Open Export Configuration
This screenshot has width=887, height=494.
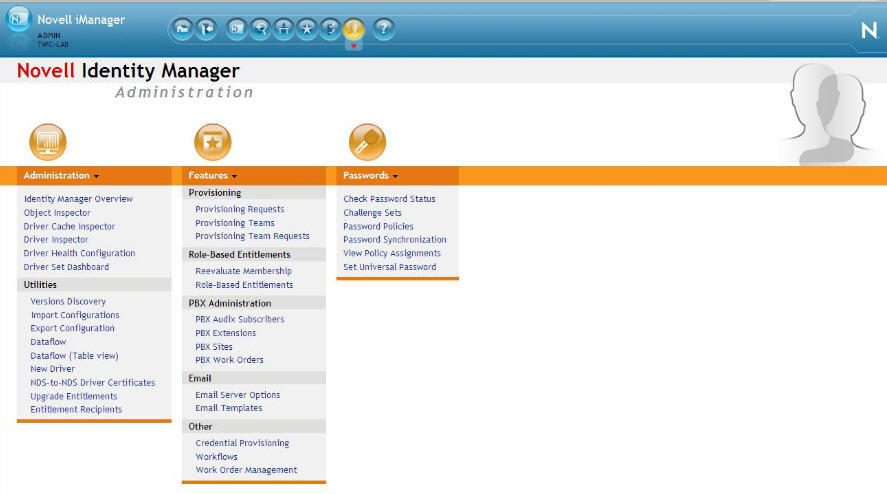click(72, 328)
